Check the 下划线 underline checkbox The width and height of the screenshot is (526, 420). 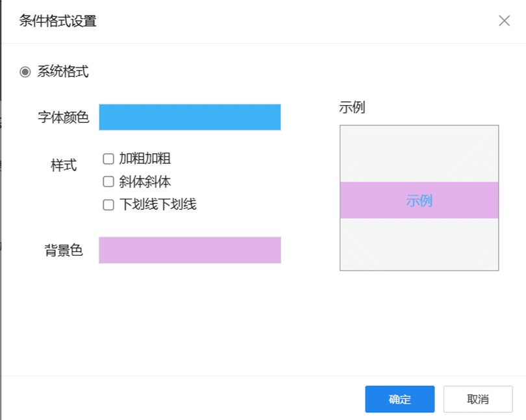click(x=108, y=204)
